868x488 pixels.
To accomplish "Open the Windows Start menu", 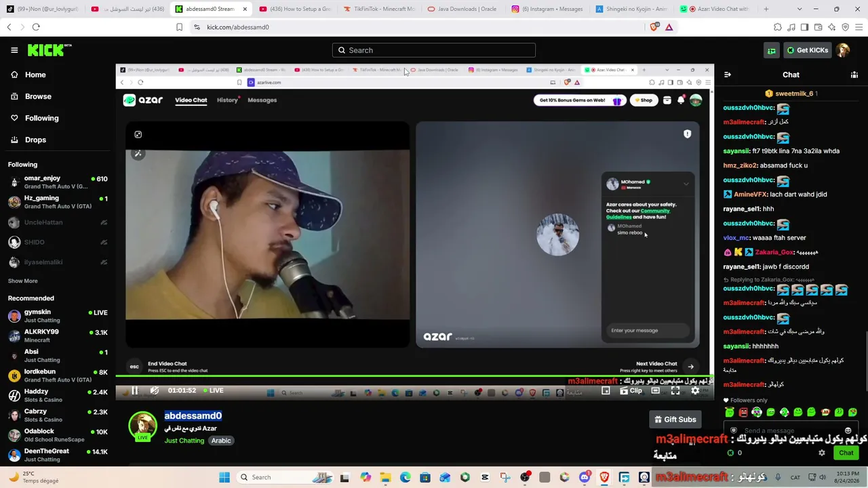I will (x=224, y=477).
